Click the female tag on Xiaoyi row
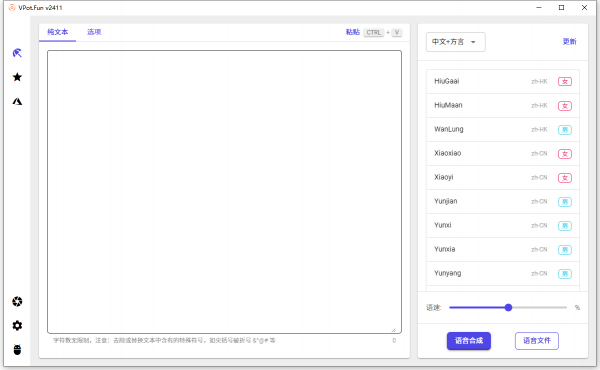This screenshot has height=370, width=600. click(x=565, y=178)
